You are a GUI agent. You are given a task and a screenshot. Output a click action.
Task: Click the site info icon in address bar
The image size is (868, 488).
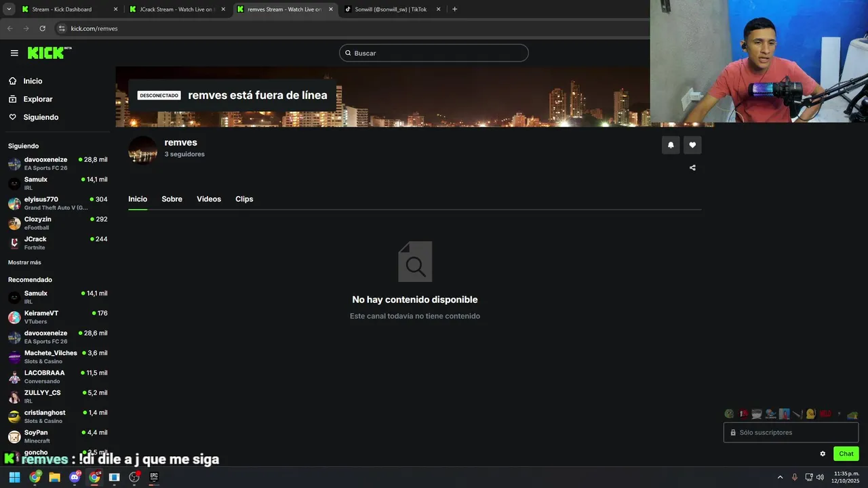coord(62,28)
